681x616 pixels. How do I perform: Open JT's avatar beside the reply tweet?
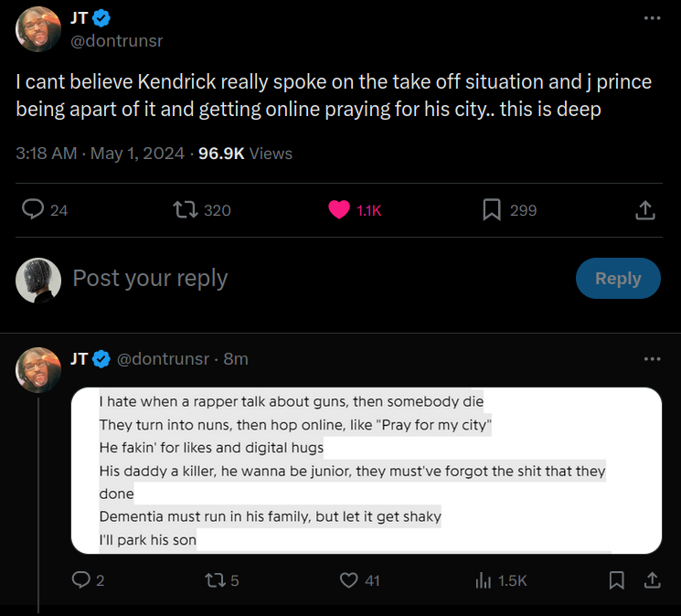tap(38, 370)
